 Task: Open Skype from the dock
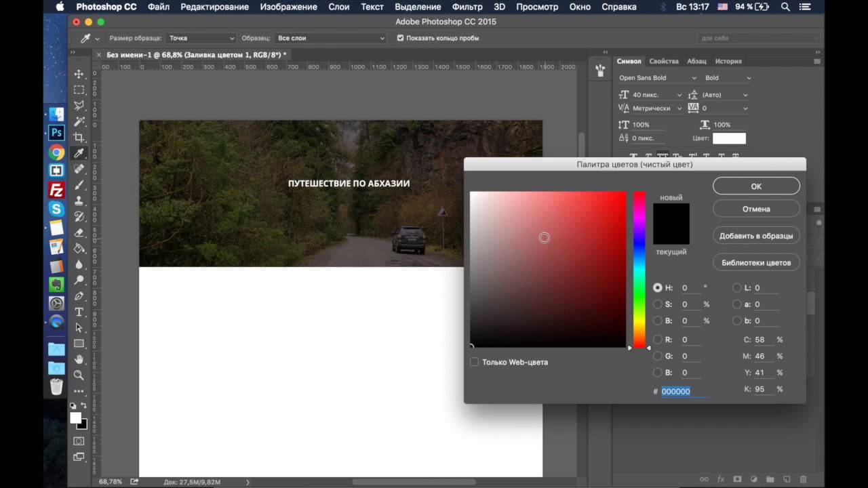(56, 209)
